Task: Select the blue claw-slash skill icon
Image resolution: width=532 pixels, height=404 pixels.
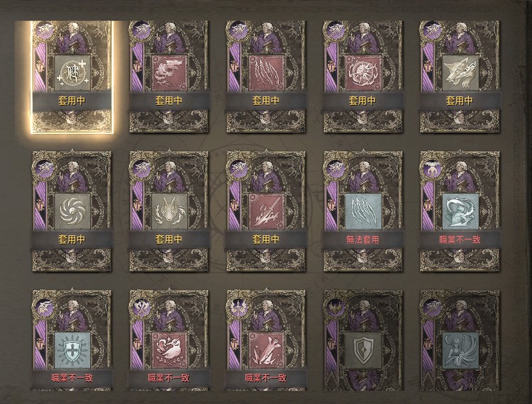Action: click(363, 211)
